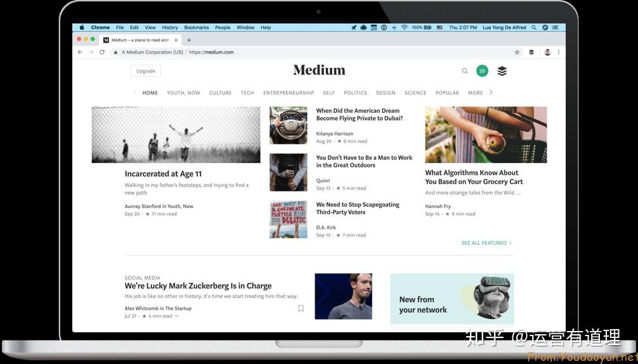Click the SEE ALL FEATURED link
Image resolution: width=638 pixels, height=364 pixels.
486,243
